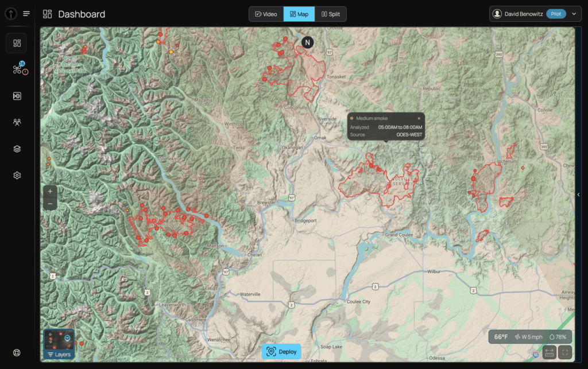Click the W 5 mph wind reading
Image resolution: width=588 pixels, height=369 pixels.
point(528,337)
